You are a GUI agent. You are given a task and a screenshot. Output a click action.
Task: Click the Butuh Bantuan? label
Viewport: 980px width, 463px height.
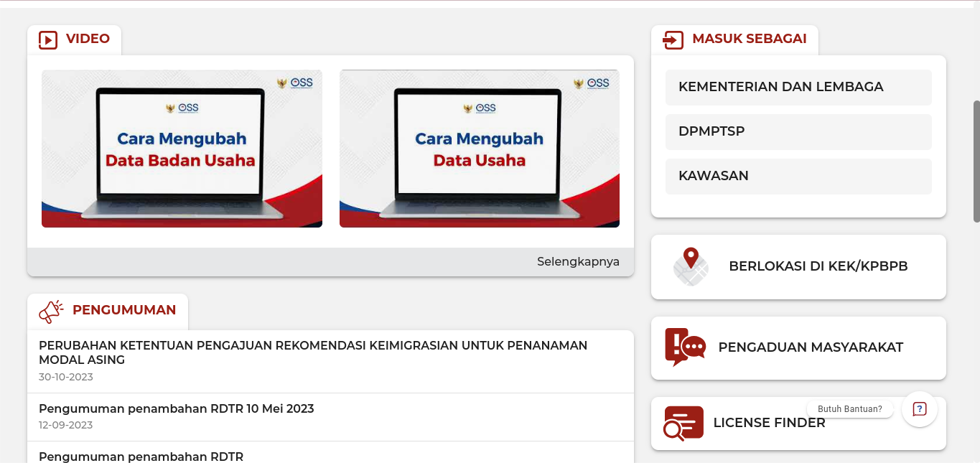click(850, 409)
